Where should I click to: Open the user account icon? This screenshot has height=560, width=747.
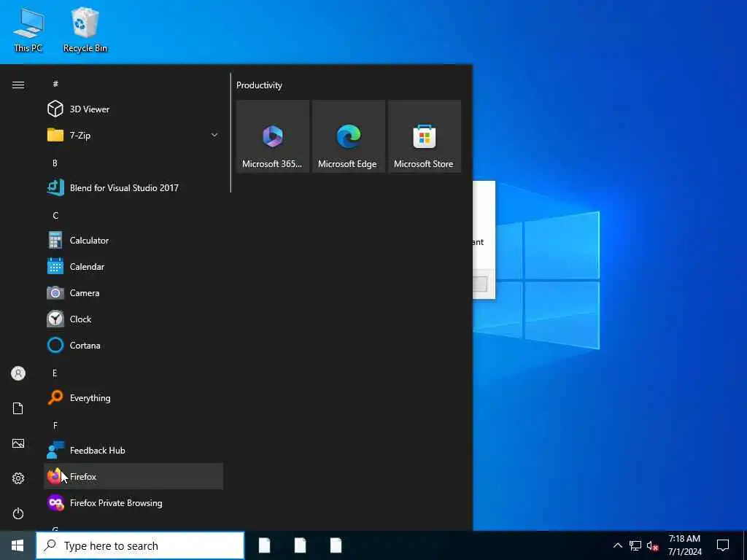coord(18,373)
